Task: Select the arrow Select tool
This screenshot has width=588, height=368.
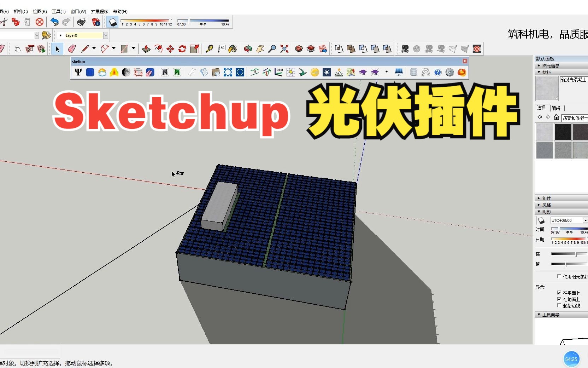Action: point(57,49)
